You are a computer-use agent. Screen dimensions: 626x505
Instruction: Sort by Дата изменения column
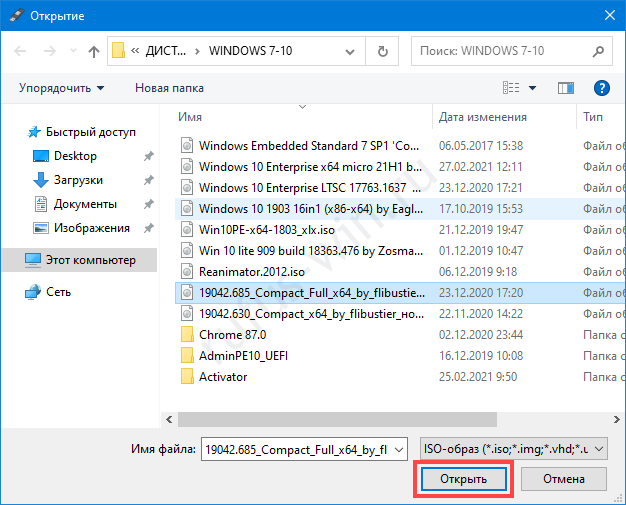(x=482, y=117)
